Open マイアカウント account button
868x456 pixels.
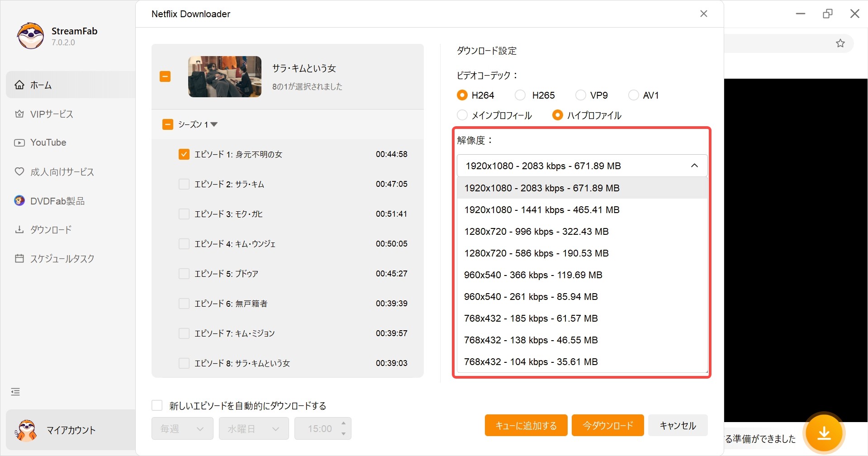71,430
